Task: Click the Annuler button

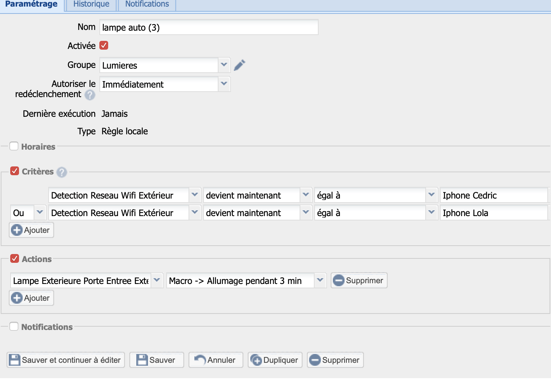Action: click(x=216, y=360)
